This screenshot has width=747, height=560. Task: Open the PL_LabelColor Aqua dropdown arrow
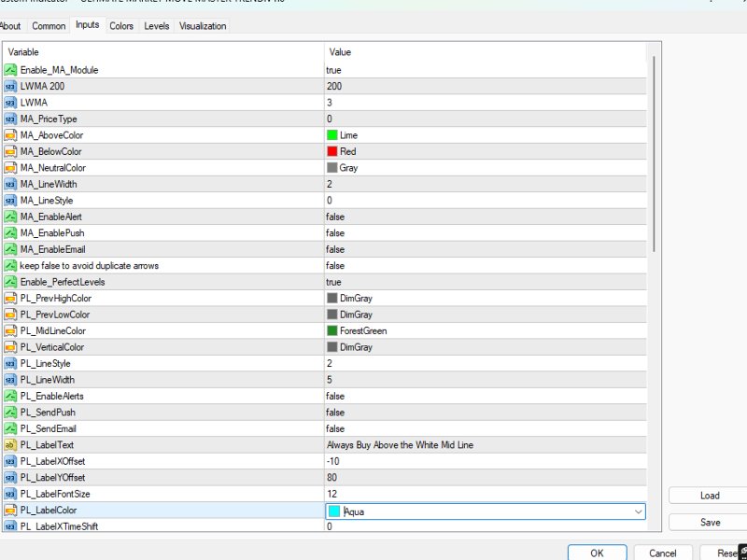(638, 511)
